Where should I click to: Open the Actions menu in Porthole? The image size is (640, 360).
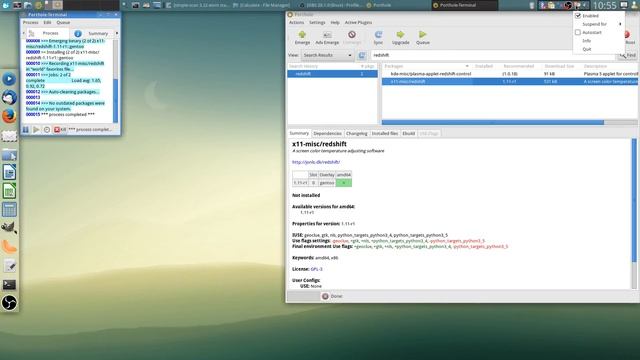click(296, 22)
